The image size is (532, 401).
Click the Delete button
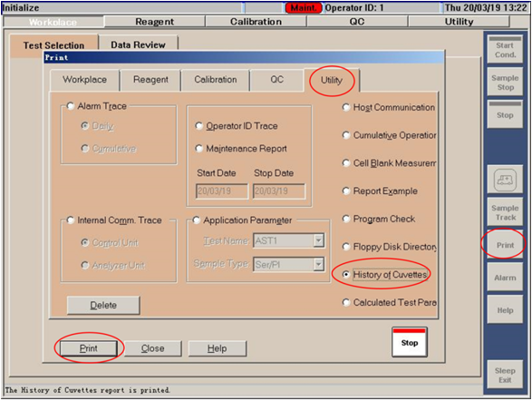coord(103,305)
